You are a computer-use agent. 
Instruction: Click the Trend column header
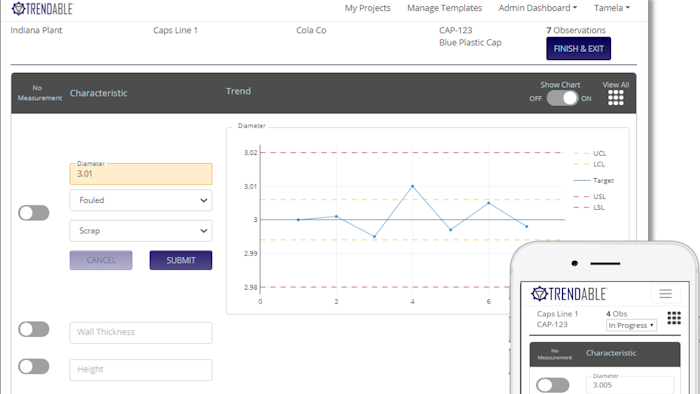point(238,91)
